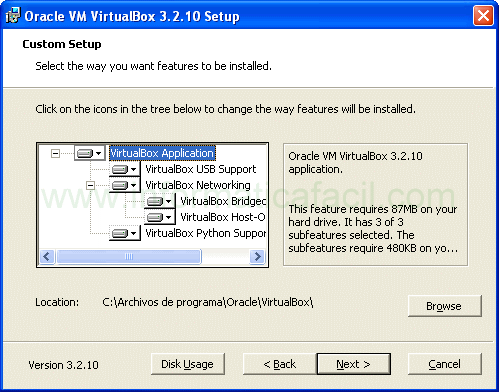499x392 pixels.
Task: Click the feature description text panel
Action: click(x=375, y=205)
